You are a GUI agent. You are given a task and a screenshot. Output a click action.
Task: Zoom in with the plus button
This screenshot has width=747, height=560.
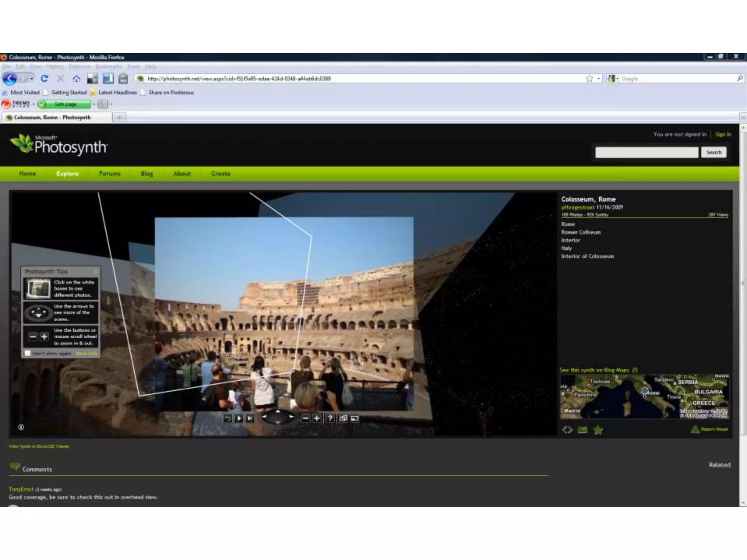tap(317, 419)
